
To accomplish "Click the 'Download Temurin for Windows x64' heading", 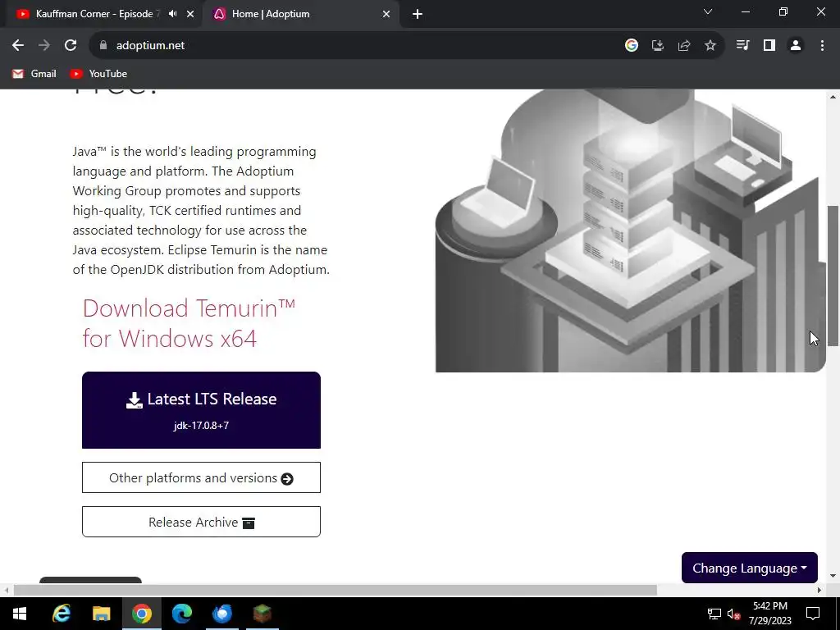I will pos(189,323).
